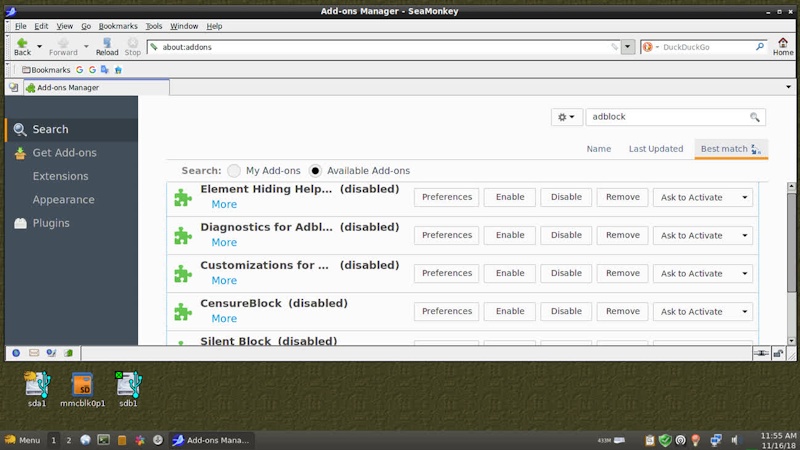Screen dimensions: 800x450
Task: Reload the current page
Action: pos(107,46)
